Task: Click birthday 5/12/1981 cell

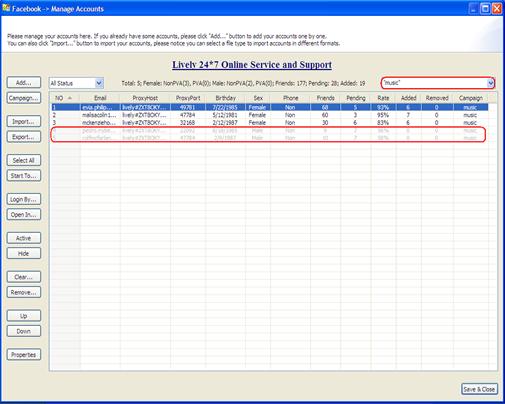Action: 225,115
